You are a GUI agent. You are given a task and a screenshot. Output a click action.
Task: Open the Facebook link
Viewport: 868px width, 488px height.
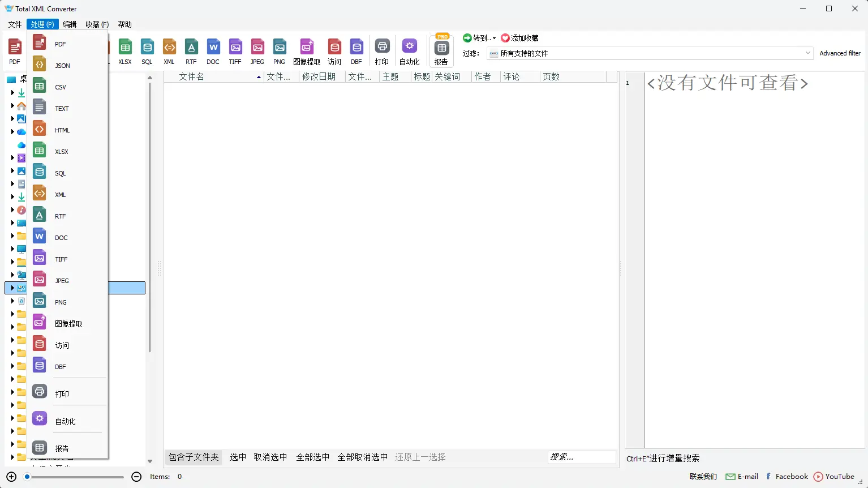[x=787, y=477]
